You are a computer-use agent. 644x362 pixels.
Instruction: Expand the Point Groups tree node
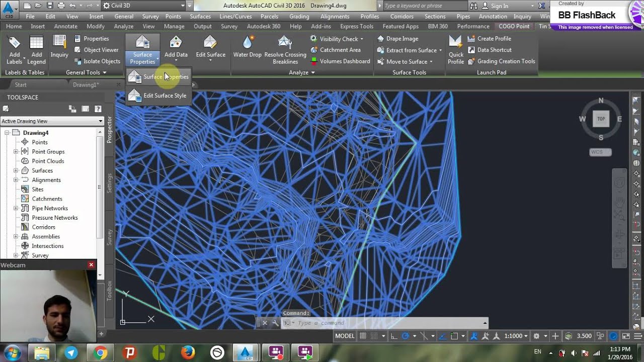pos(16,151)
